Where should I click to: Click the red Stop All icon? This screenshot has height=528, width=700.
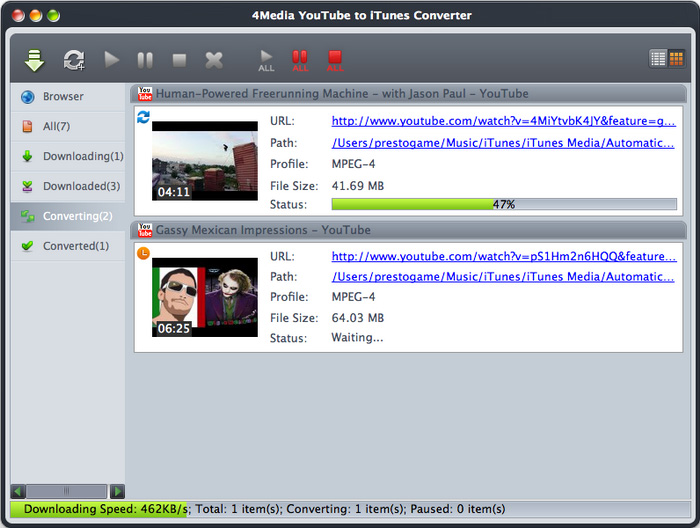335,60
